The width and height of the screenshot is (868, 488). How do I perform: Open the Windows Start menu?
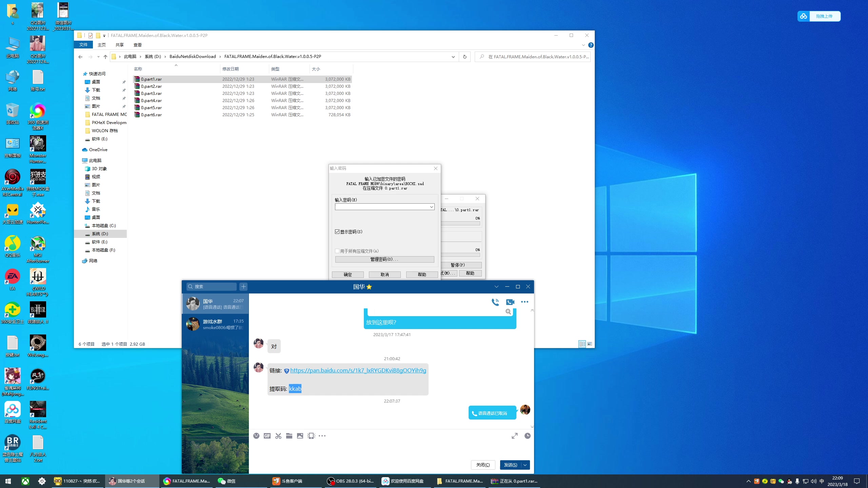pos(8,481)
